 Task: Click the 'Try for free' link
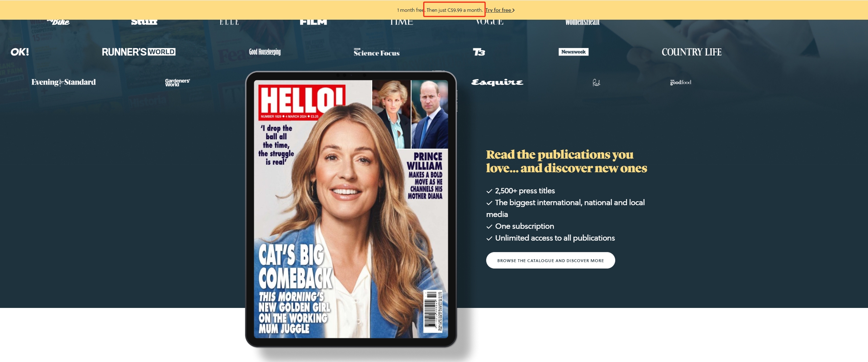[x=500, y=10]
